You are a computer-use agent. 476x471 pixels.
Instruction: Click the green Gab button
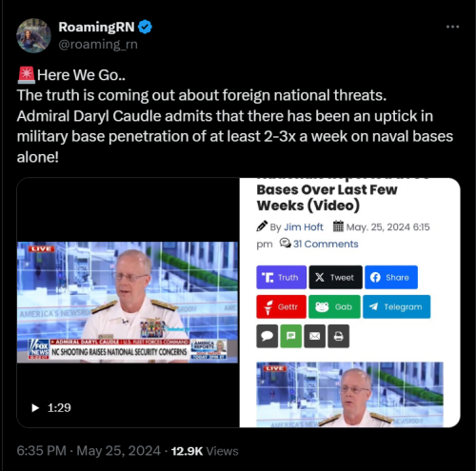pos(334,306)
